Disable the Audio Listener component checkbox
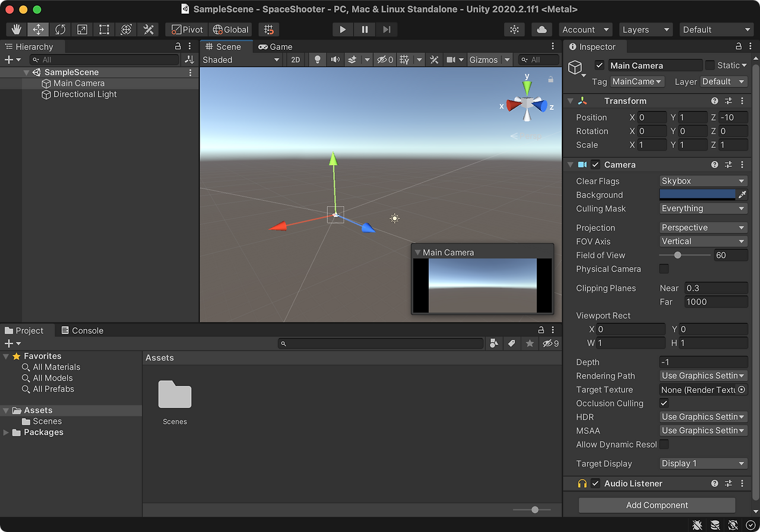The image size is (760, 532). coord(596,483)
